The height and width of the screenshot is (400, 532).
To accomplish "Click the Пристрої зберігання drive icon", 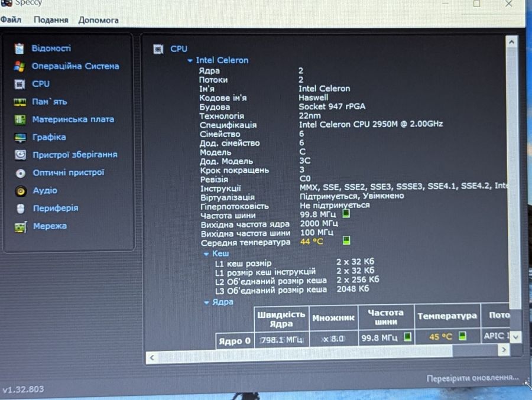I will [21, 155].
